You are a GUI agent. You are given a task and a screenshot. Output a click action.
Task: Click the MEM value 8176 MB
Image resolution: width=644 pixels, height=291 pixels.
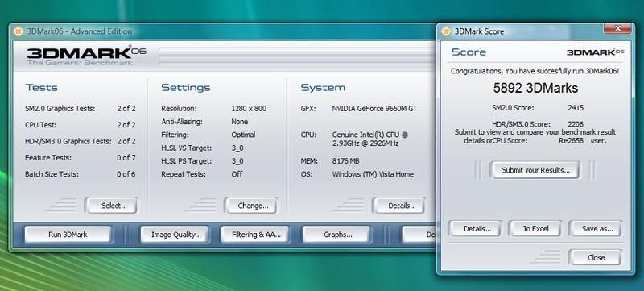pos(346,161)
